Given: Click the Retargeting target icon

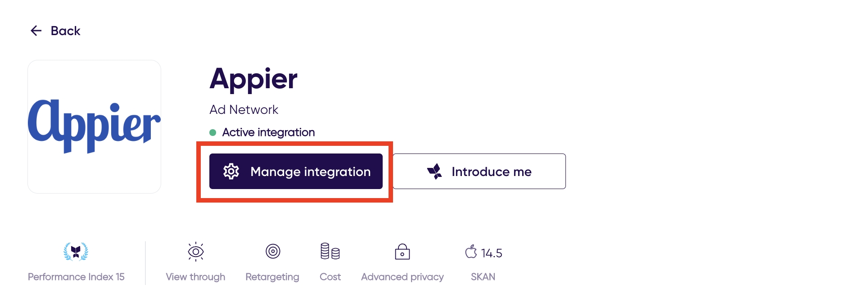Looking at the screenshot, I should click(273, 251).
